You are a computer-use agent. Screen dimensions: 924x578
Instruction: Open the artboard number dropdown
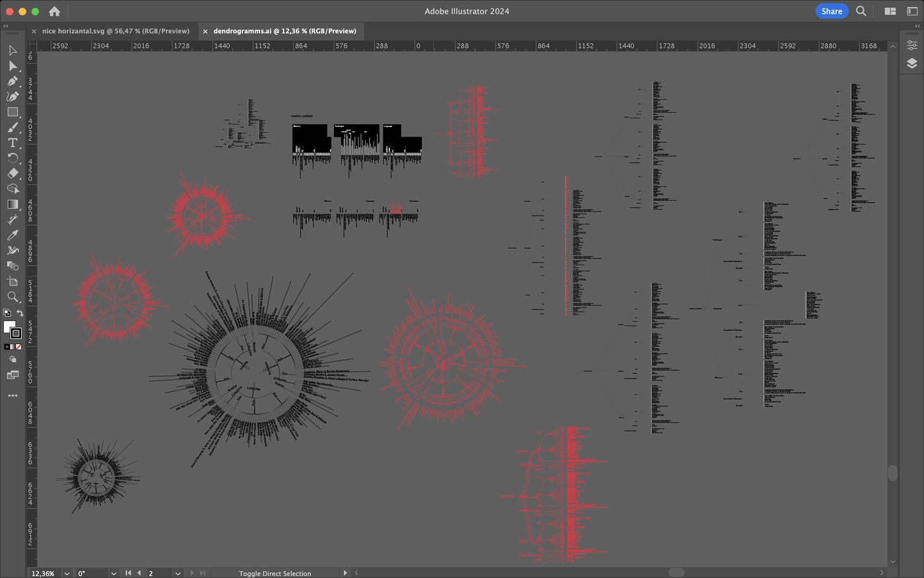coord(177,573)
